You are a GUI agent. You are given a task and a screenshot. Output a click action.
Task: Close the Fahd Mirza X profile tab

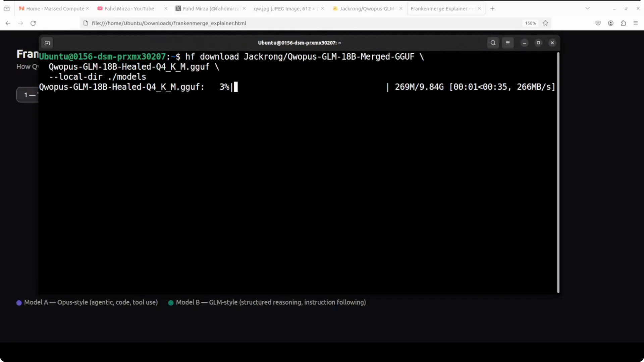coord(244,9)
